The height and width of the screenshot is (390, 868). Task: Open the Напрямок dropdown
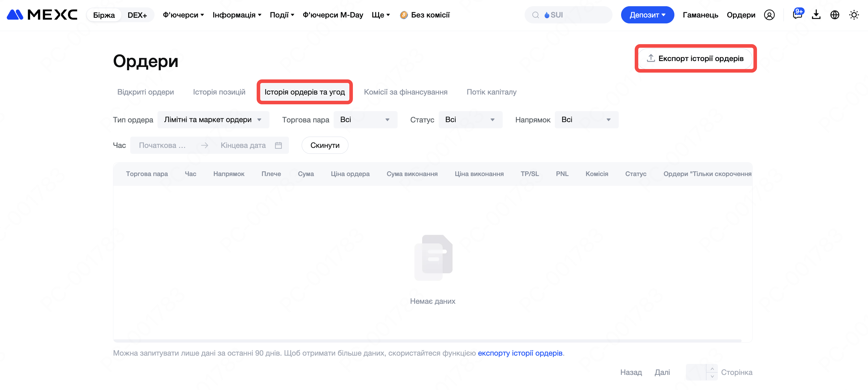tap(586, 120)
